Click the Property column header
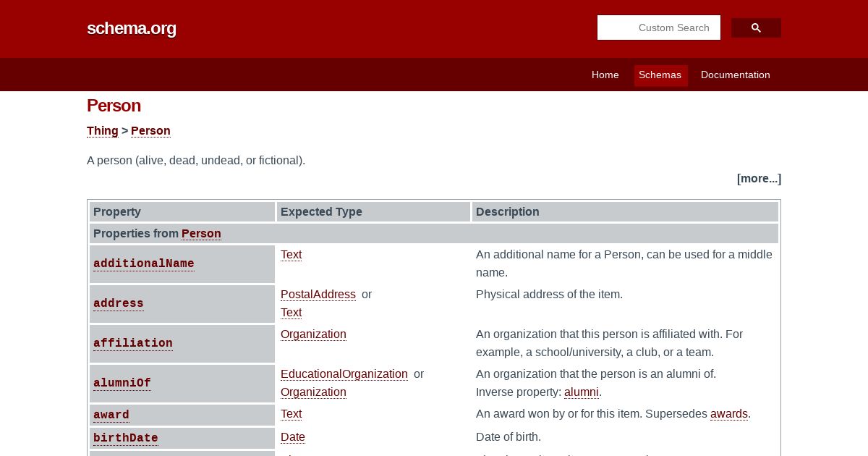This screenshot has width=868, height=456. click(x=182, y=212)
